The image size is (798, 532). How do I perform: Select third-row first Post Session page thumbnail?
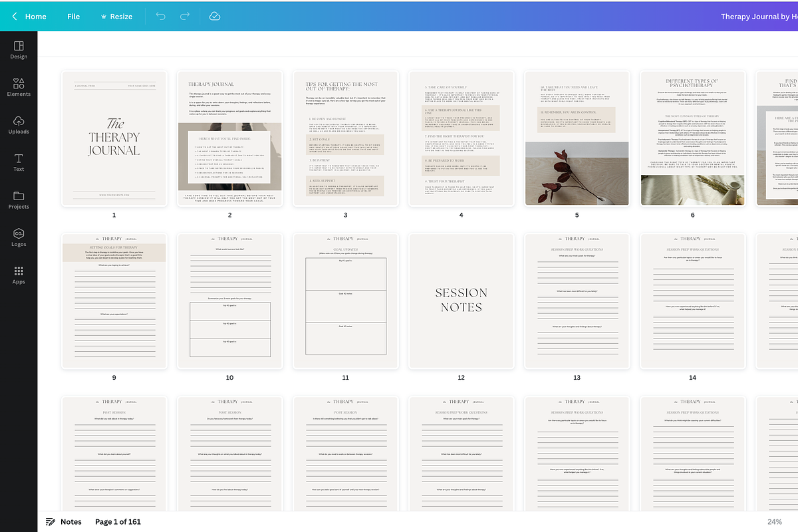click(114, 454)
